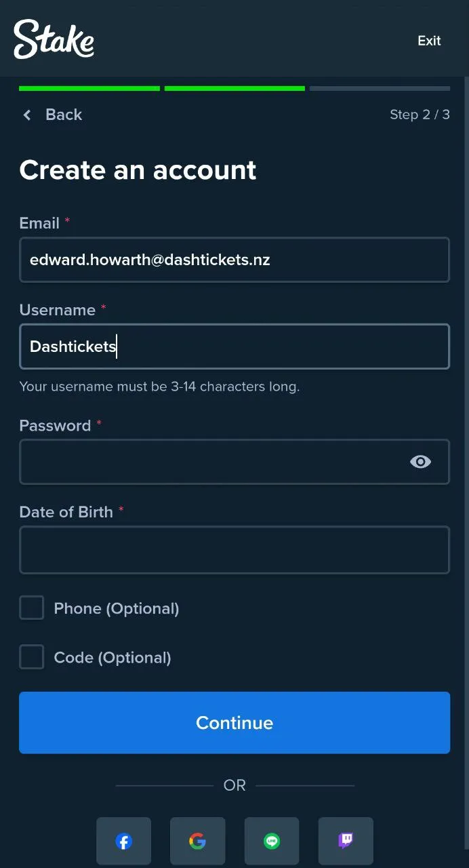The image size is (469, 868).
Task: Open the Date of Birth field
Action: pos(234,550)
